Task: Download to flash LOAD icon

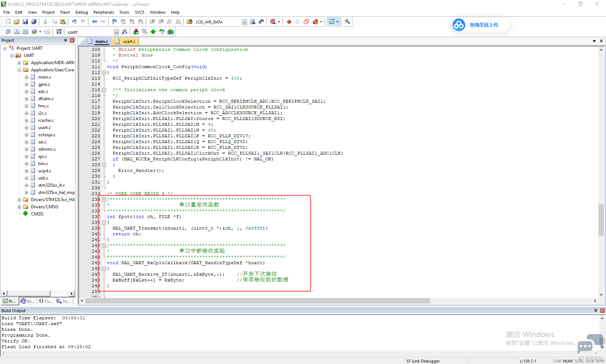Action: coord(59,32)
